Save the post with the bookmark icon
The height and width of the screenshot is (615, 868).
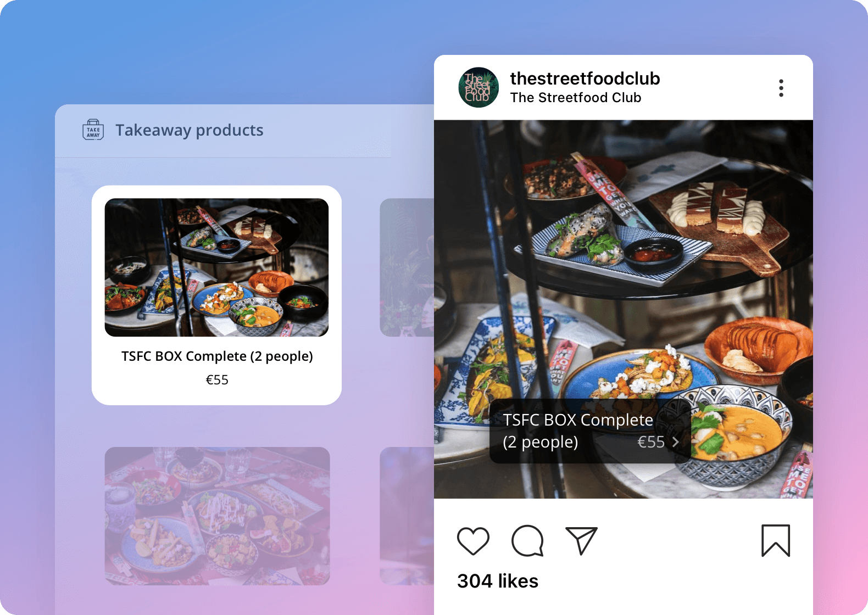click(x=776, y=541)
